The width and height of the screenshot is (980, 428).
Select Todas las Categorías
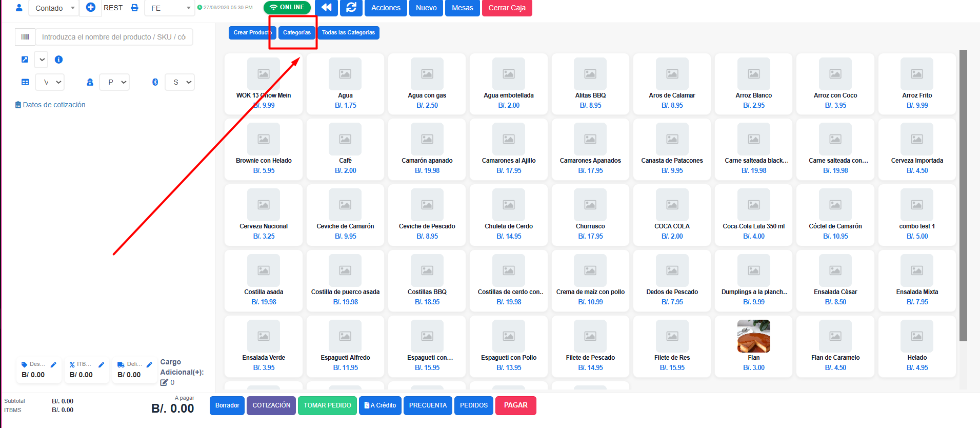[x=348, y=32]
